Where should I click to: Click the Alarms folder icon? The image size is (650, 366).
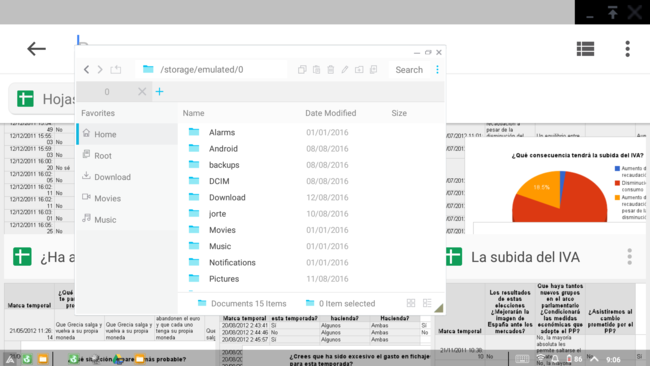(x=194, y=132)
